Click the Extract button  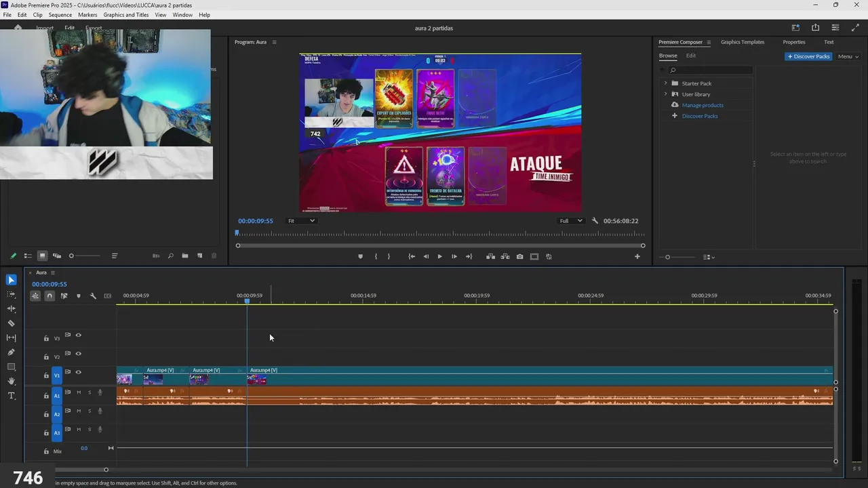coord(505,256)
